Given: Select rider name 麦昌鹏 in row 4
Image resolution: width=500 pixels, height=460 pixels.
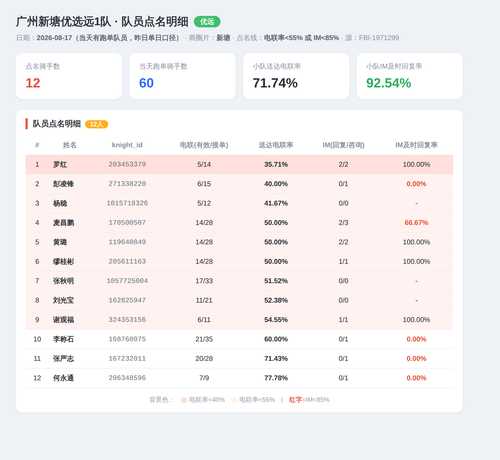Looking at the screenshot, I should (x=63, y=223).
